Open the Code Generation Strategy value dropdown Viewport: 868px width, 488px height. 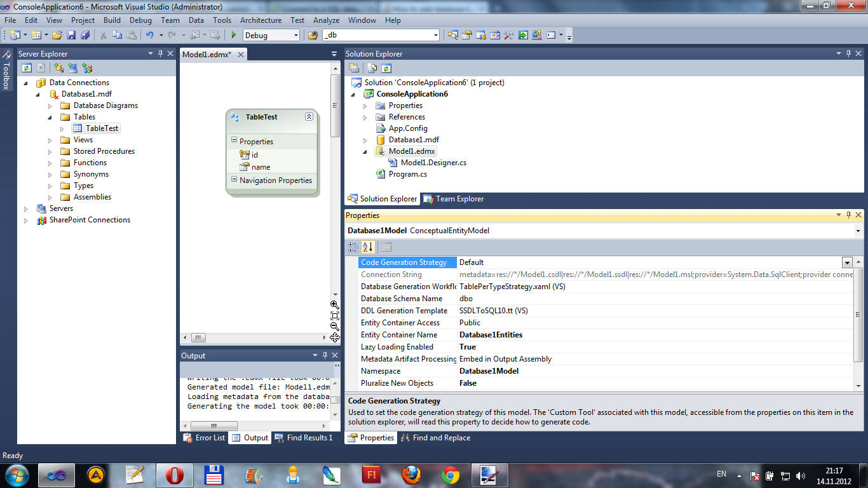point(847,262)
